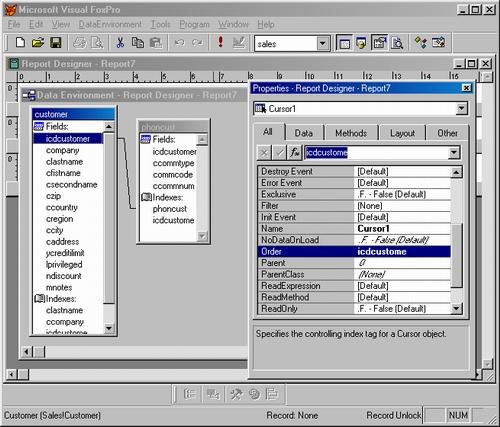Select the ReadOnly property row
The height and width of the screenshot is (427, 500).
[354, 309]
